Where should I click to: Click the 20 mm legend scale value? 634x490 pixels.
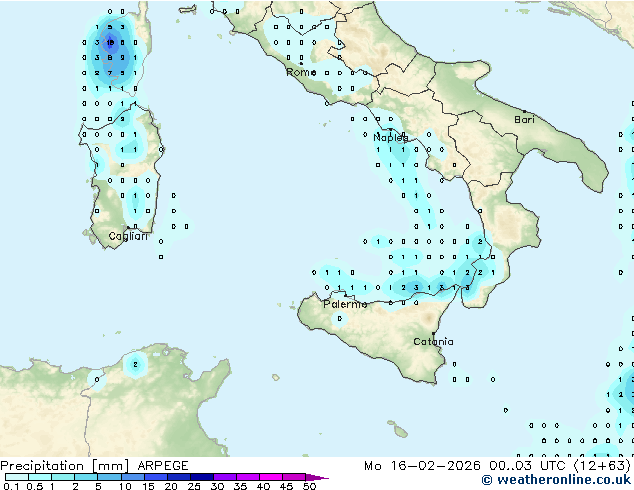[171, 486]
